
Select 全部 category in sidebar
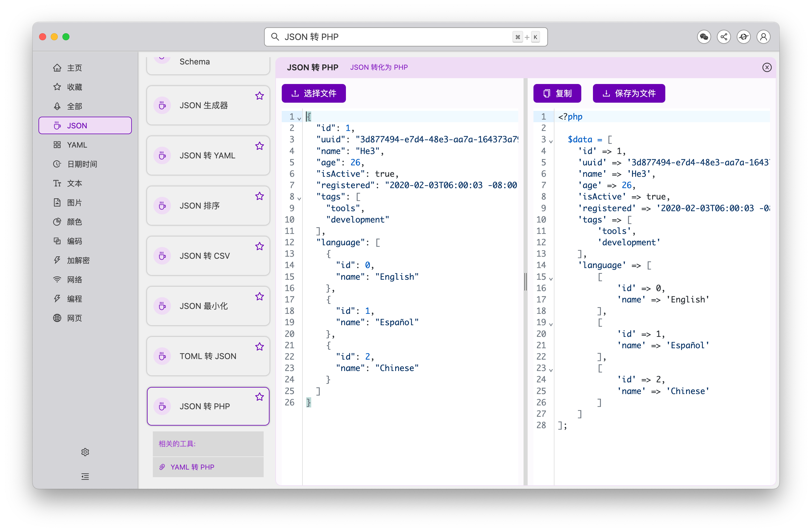[85, 106]
